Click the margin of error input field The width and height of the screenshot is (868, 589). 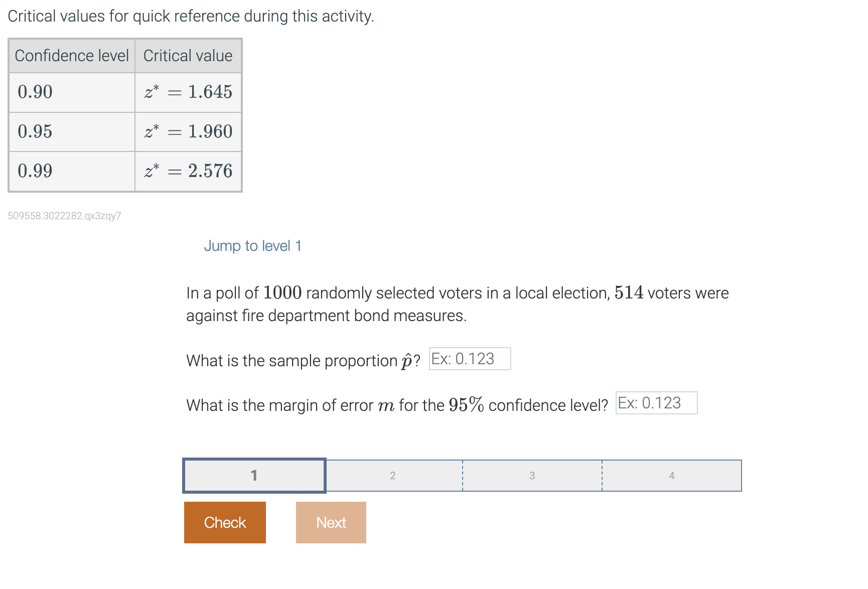point(656,403)
